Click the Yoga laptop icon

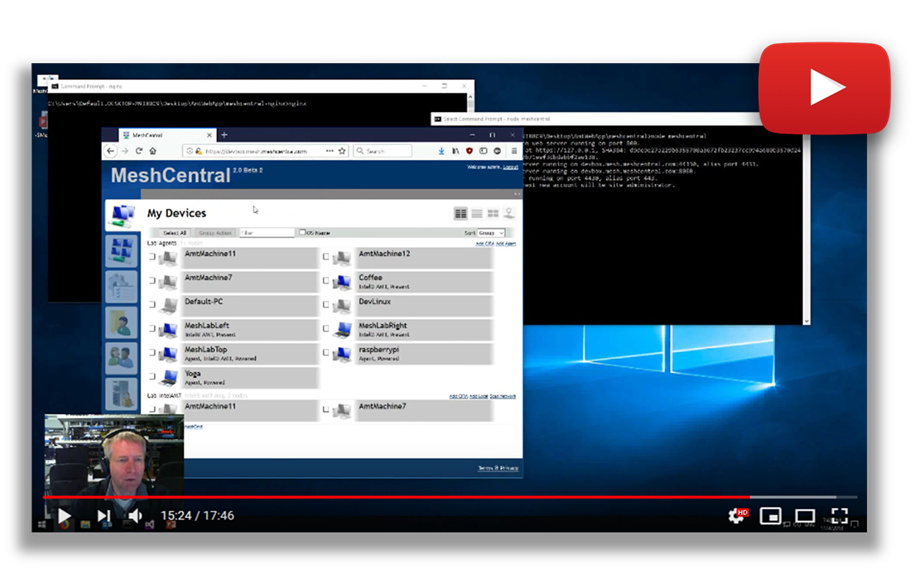click(169, 377)
